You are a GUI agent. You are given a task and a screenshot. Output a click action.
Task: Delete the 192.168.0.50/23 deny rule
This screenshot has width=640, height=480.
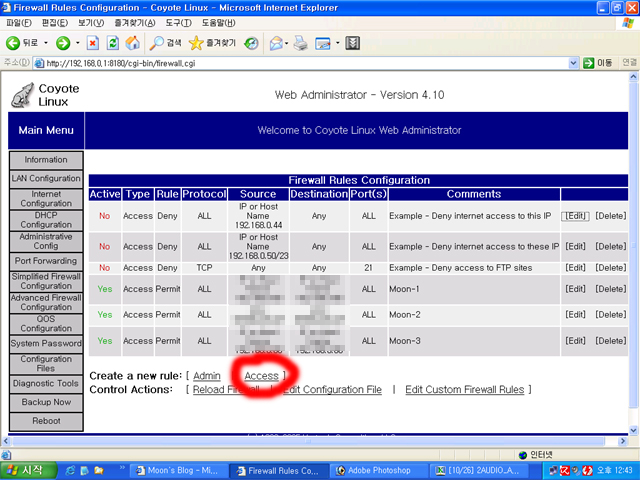(x=611, y=247)
